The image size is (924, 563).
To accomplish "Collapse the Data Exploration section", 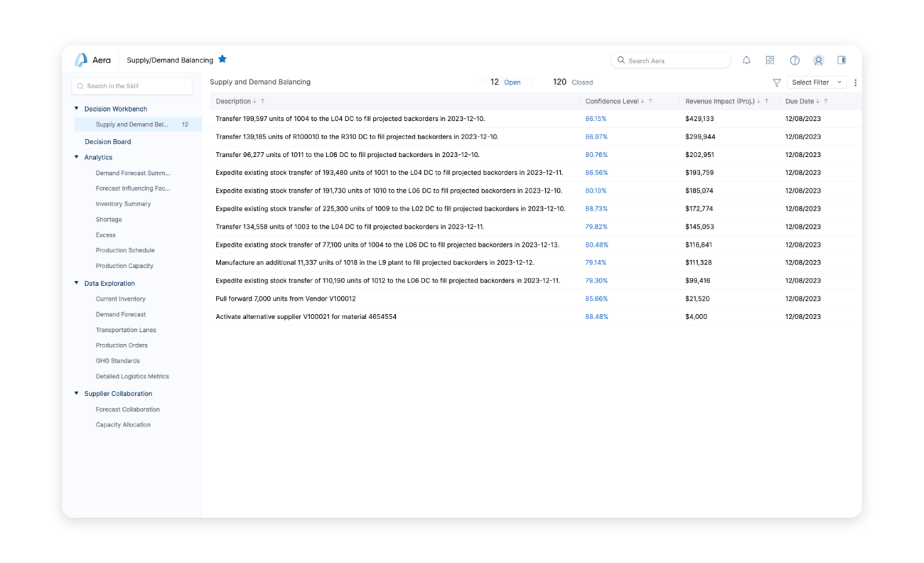I will coord(77,282).
